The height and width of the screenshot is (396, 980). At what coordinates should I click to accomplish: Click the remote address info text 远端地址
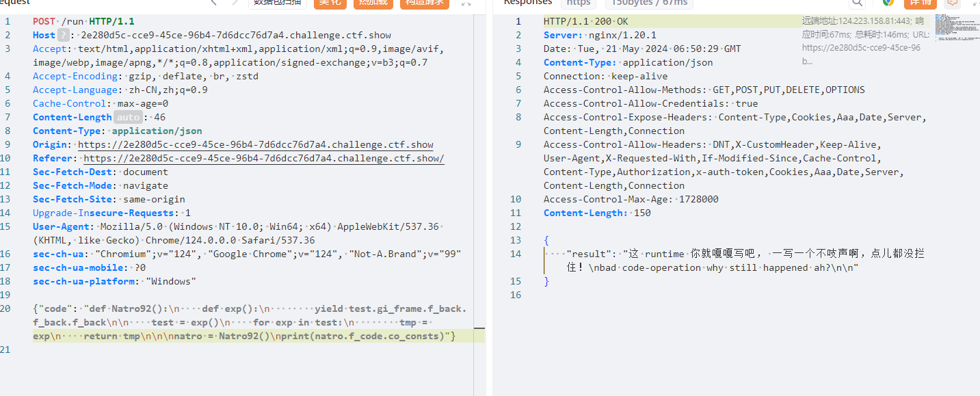tap(866, 41)
